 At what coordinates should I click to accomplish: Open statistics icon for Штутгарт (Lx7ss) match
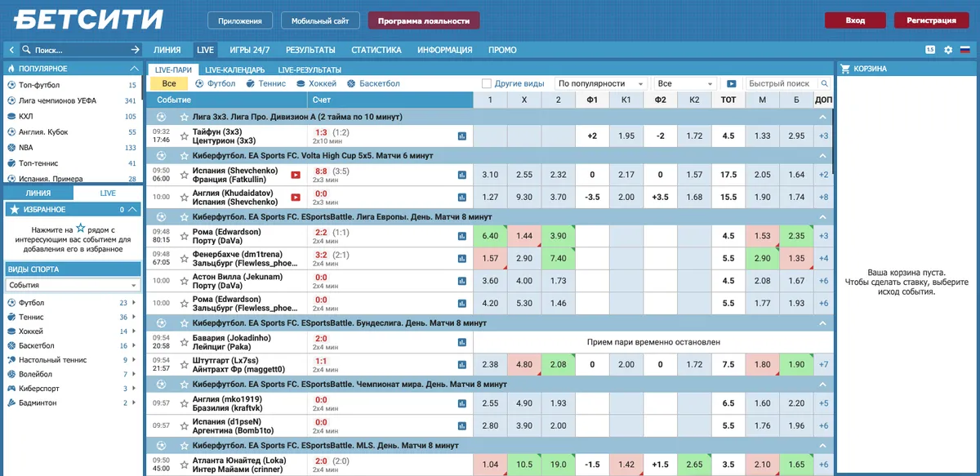pos(462,364)
